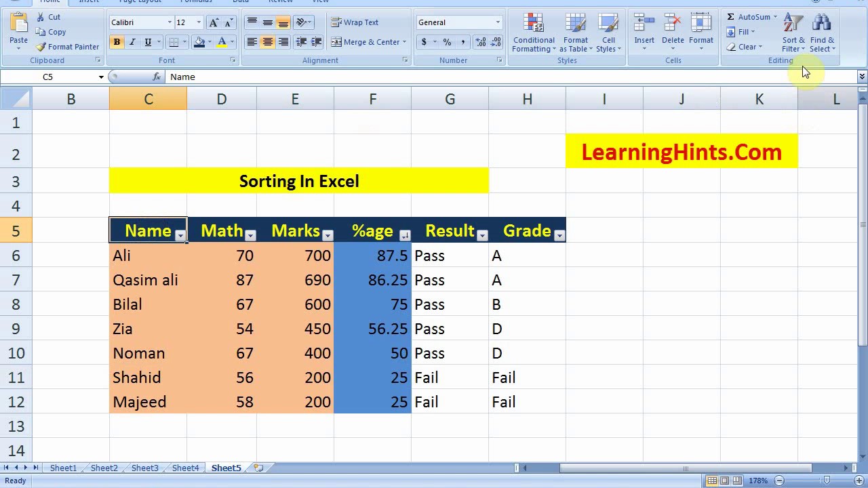Decrease font size with Shrink Font
This screenshot has height=488, width=868.
230,22
